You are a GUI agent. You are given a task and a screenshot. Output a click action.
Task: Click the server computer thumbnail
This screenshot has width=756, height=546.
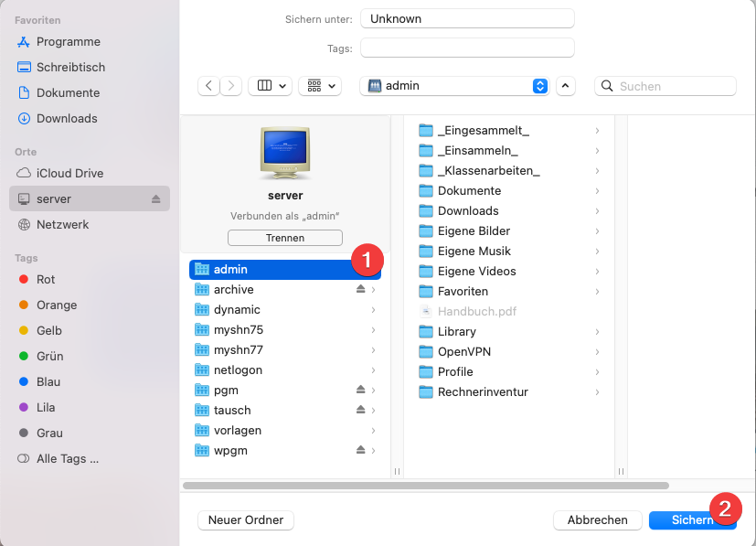(x=285, y=153)
